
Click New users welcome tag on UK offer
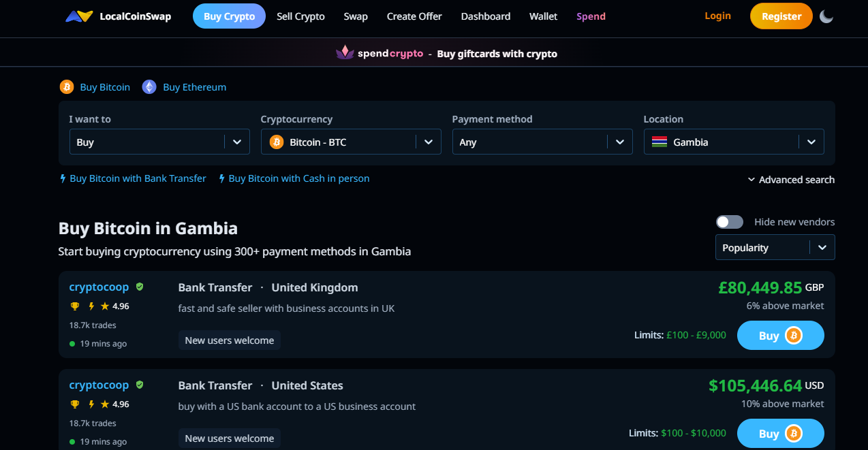(x=230, y=340)
